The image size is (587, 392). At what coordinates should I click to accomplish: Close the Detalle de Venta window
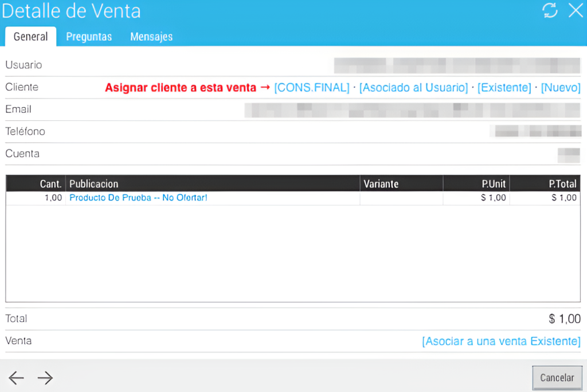tap(575, 10)
